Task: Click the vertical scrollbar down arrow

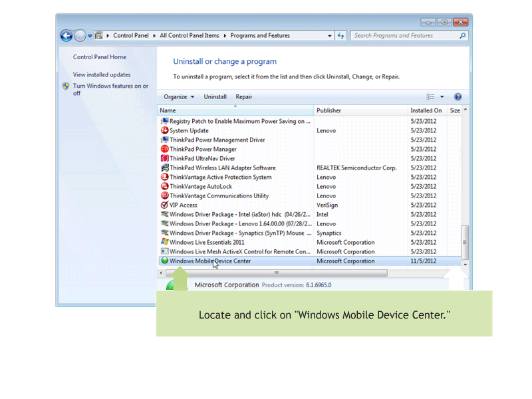Action: point(465,265)
